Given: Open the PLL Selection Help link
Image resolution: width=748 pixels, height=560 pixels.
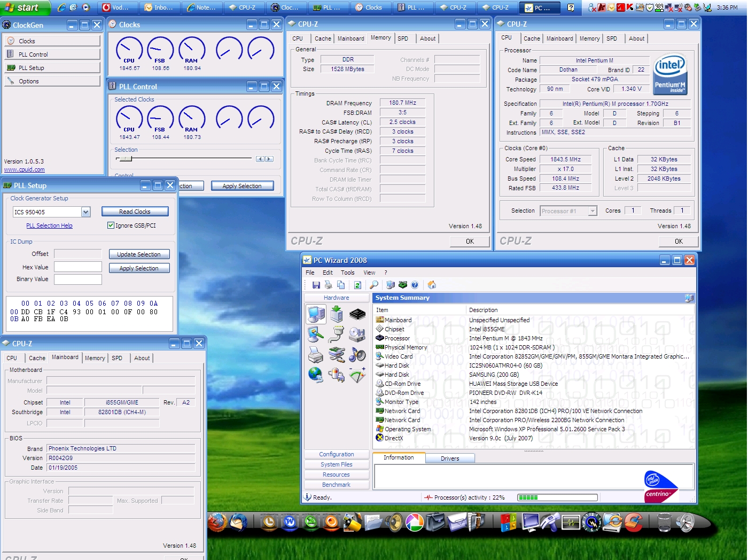Looking at the screenshot, I should click(49, 225).
